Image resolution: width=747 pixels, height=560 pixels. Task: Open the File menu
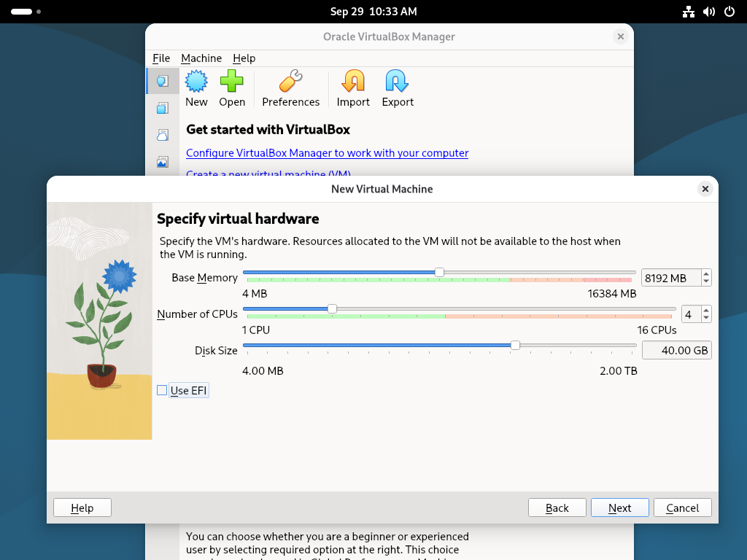point(161,58)
